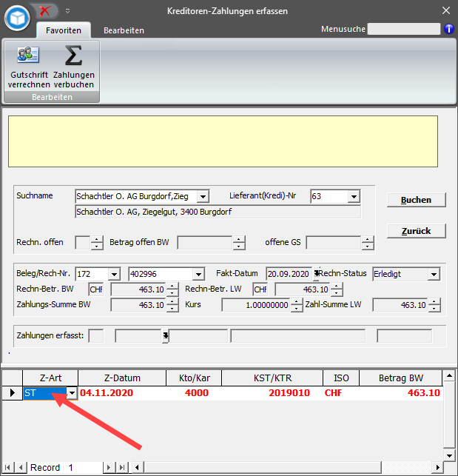
Task: Expand the Beleg number 172 dropdown
Action: (x=114, y=275)
